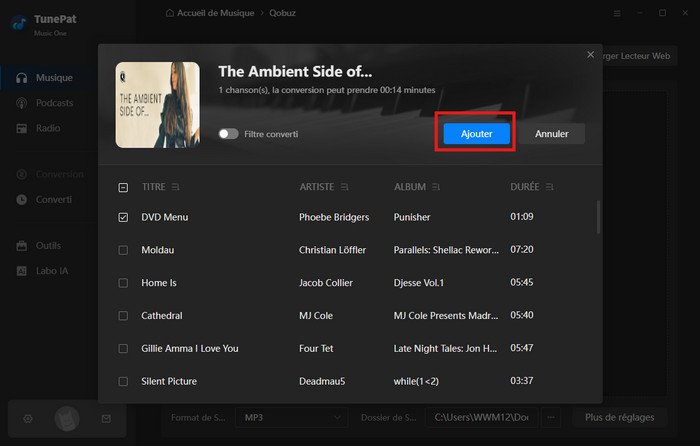
Task: Click the Punisher album text
Action: pos(412,217)
